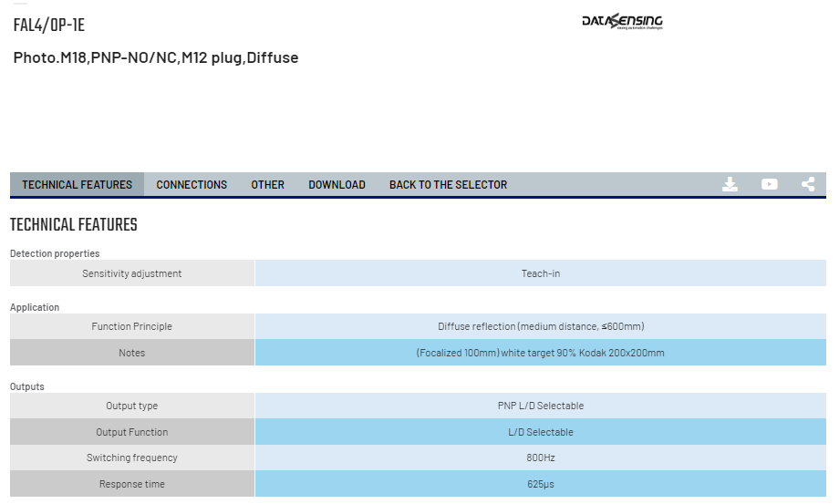Select the Function Principle cell
The image size is (839, 504).
coord(132,326)
